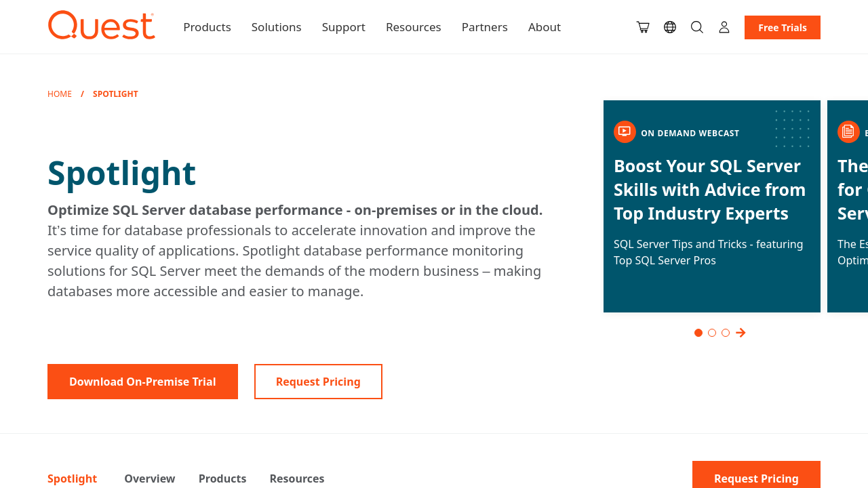Switch to the Resources section tab
Screen dimensions: 868x488
click(297, 479)
